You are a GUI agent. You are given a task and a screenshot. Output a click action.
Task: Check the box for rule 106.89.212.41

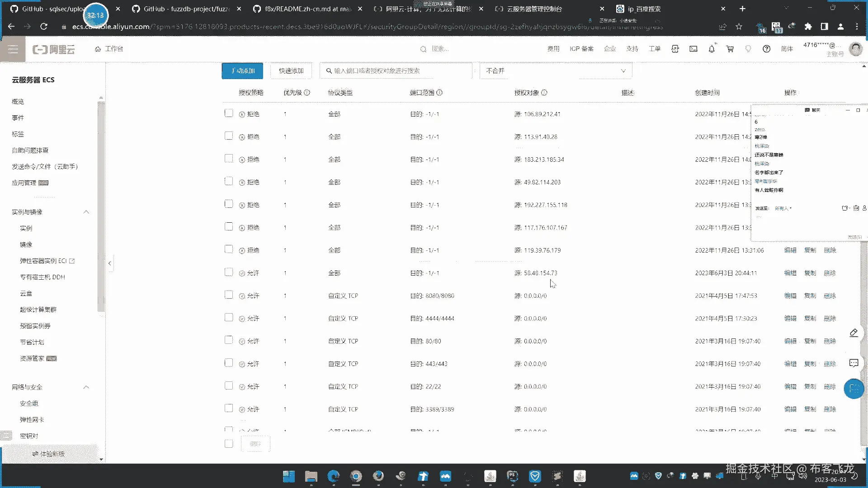tap(229, 113)
